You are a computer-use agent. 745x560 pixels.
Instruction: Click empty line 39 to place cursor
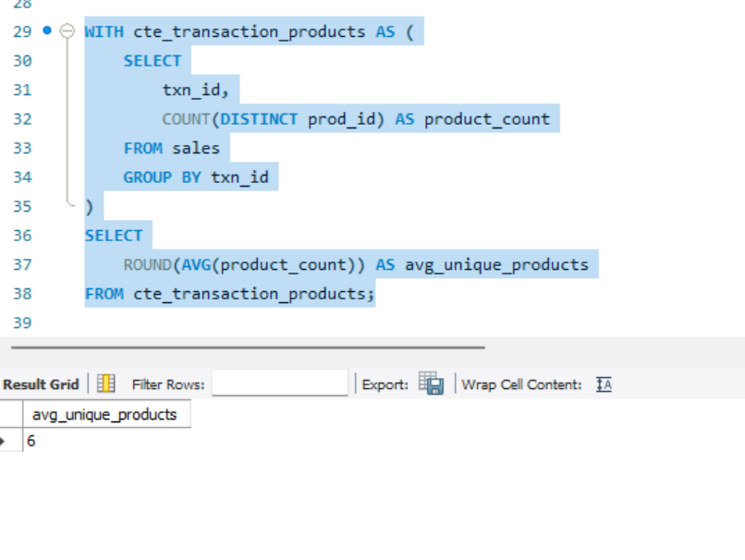[x=139, y=323]
